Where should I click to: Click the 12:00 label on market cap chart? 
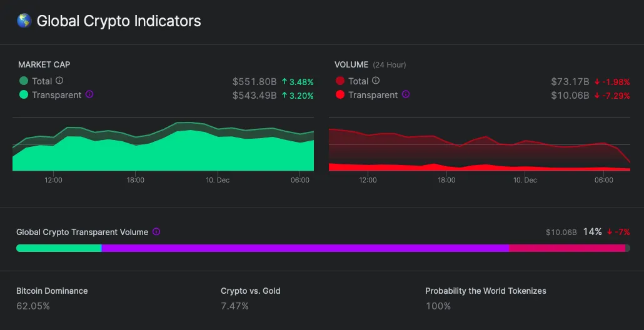tap(53, 180)
